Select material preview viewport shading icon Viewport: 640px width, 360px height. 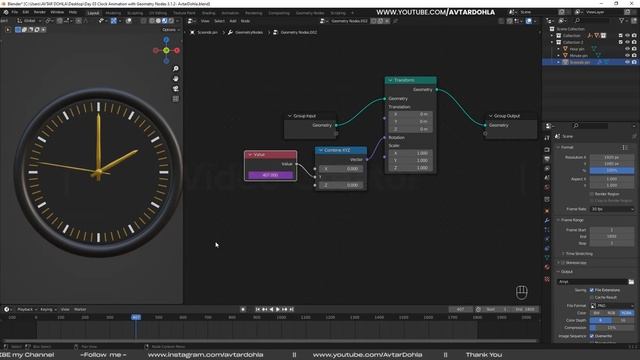[164, 20]
